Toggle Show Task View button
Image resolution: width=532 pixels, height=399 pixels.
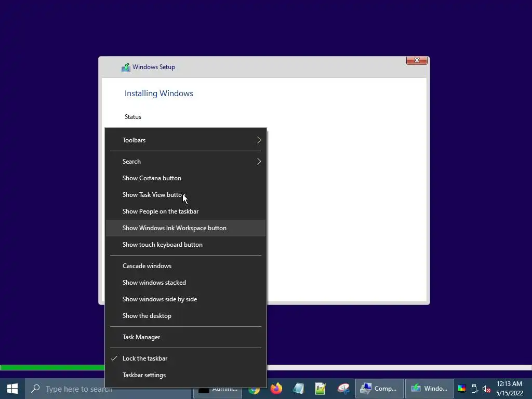(186, 195)
